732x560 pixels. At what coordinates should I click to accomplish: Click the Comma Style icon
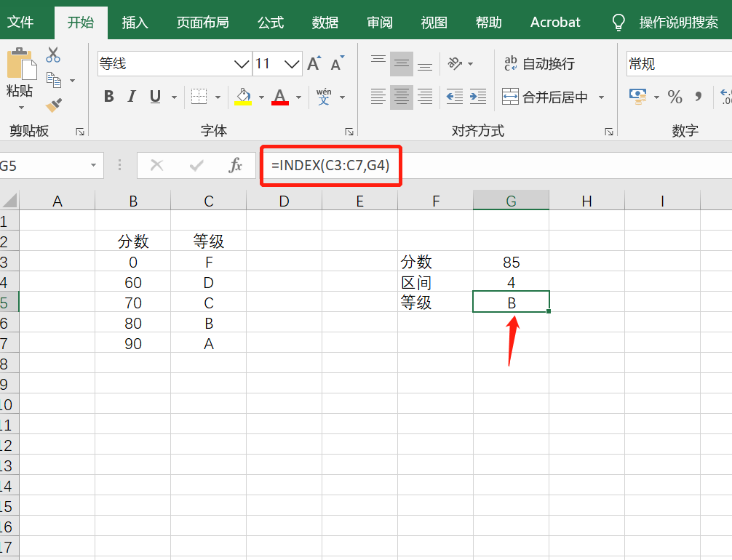[x=697, y=96]
